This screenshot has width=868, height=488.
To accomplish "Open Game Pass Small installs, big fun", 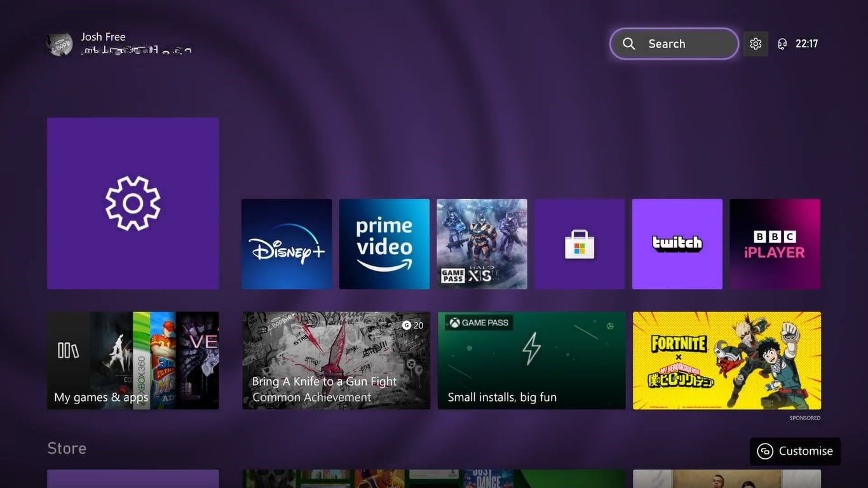I will (x=532, y=360).
